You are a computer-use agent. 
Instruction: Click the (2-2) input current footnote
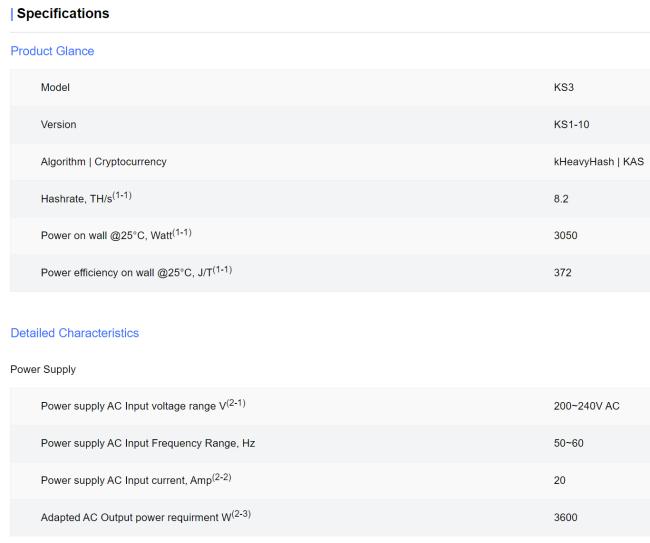221,477
